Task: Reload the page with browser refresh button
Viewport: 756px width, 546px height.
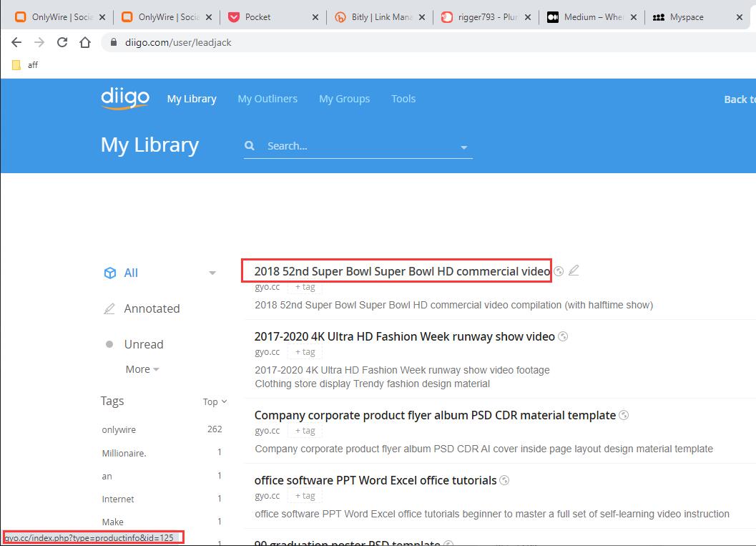Action: pyautogui.click(x=62, y=42)
